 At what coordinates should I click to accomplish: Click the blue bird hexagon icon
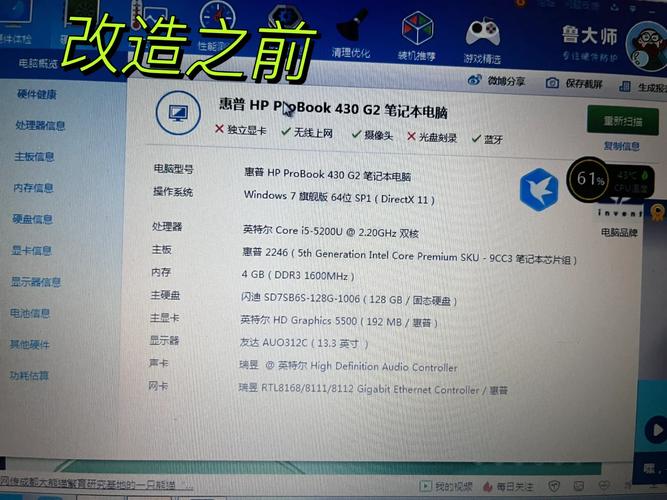click(x=539, y=190)
